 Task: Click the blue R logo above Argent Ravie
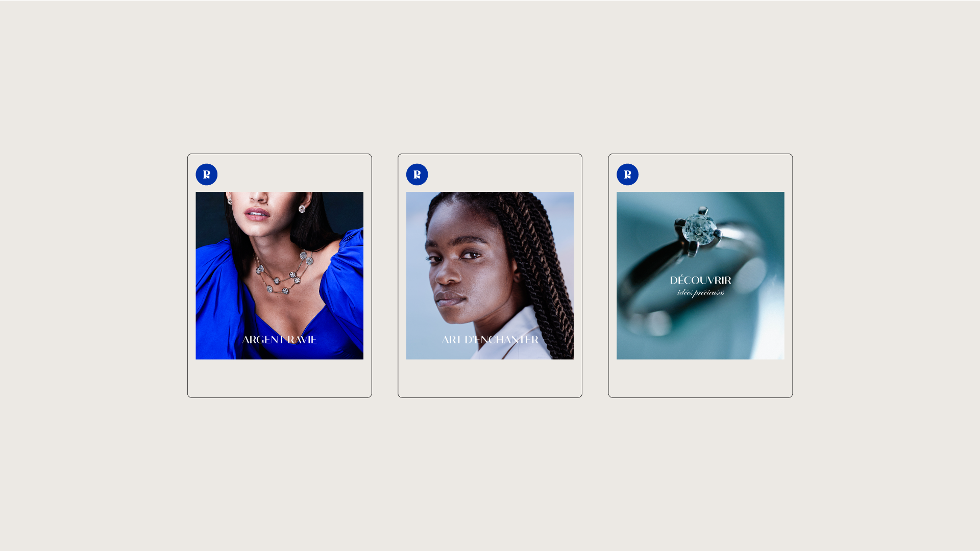point(206,174)
